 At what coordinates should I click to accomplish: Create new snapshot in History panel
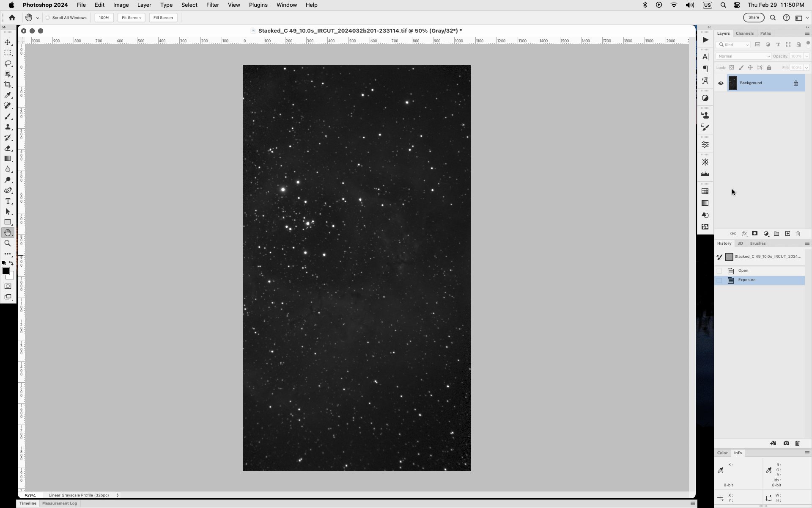(x=786, y=443)
